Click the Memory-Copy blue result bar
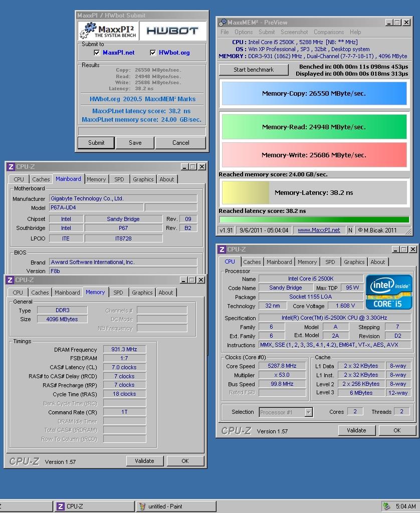Viewport: 420px width, 513px height. (x=314, y=94)
